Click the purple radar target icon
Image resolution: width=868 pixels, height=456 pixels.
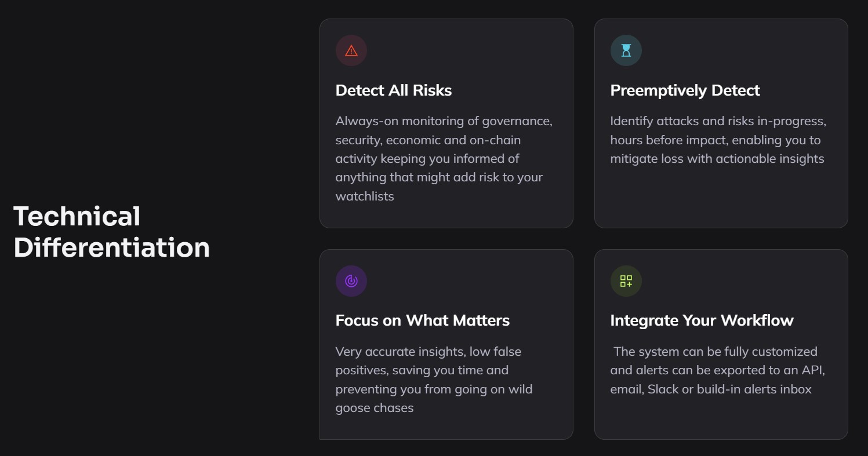351,281
